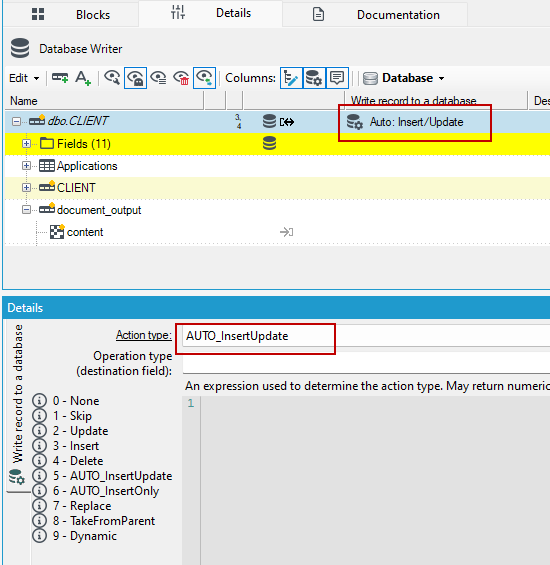Click the Documentation page icon
The width and height of the screenshot is (550, 565).
318,14
